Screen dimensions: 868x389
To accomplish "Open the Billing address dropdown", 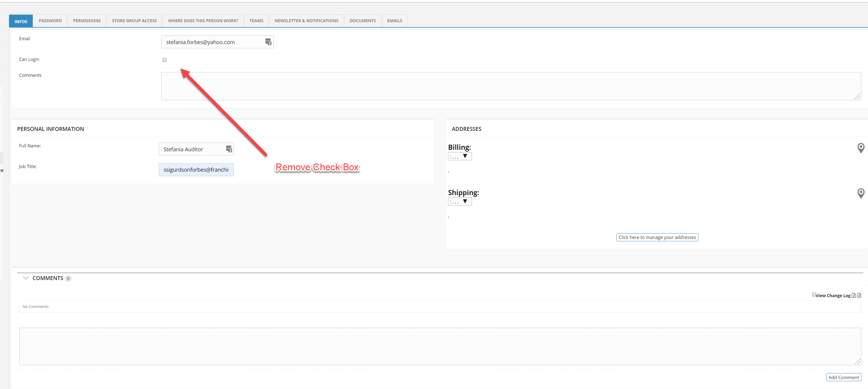I will [x=460, y=156].
